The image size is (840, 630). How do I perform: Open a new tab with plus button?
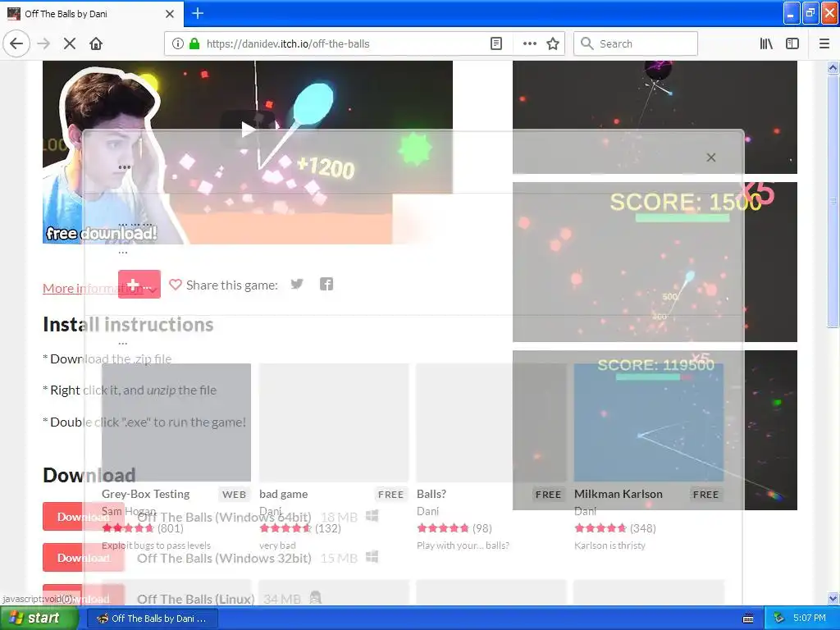click(198, 13)
